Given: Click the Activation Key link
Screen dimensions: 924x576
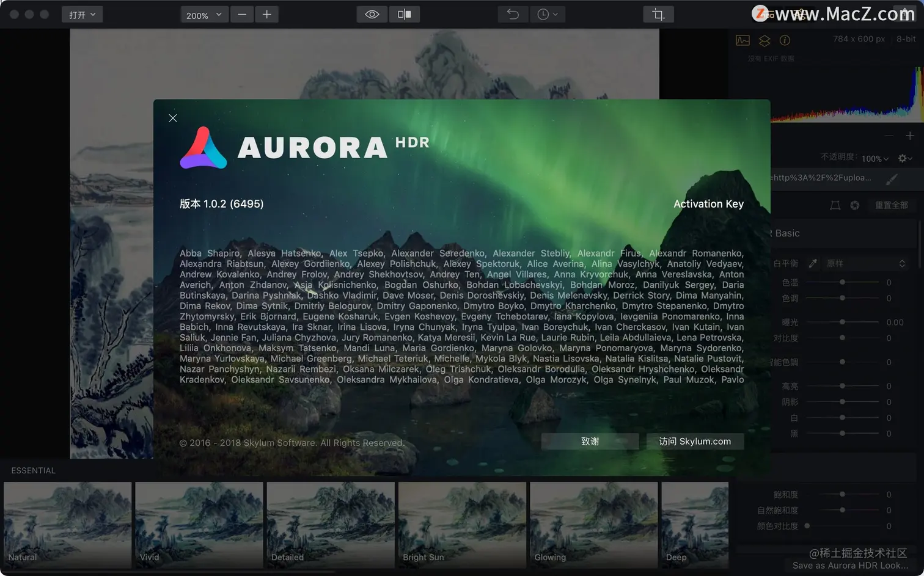Looking at the screenshot, I should (x=708, y=204).
